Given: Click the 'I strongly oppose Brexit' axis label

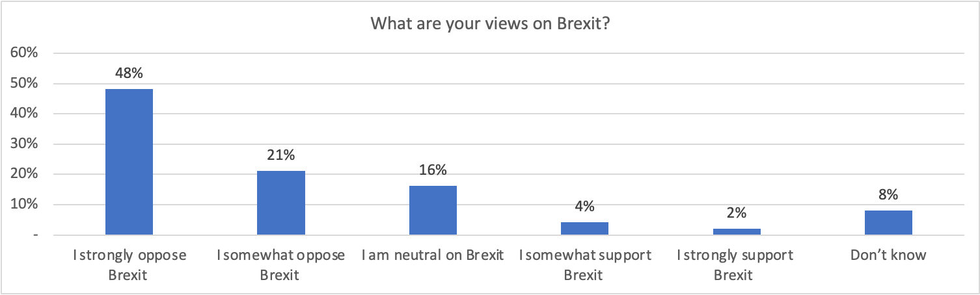Looking at the screenshot, I should point(129,264).
